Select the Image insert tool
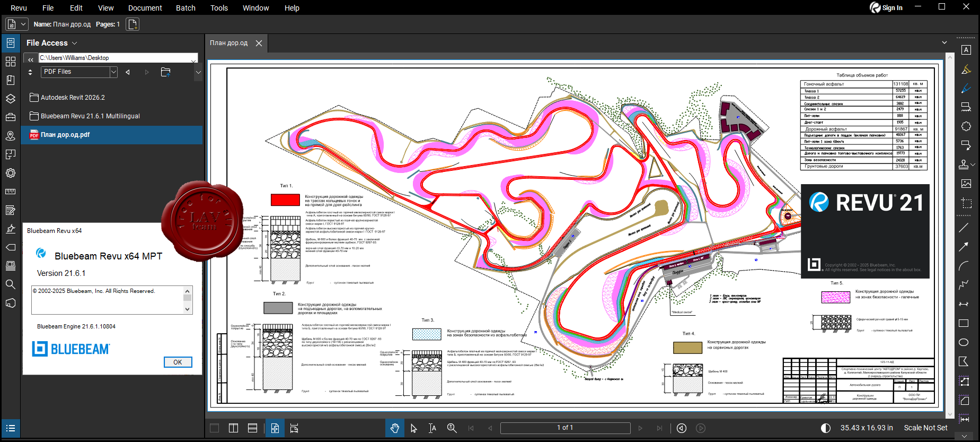The width and height of the screenshot is (980, 442). tap(966, 184)
